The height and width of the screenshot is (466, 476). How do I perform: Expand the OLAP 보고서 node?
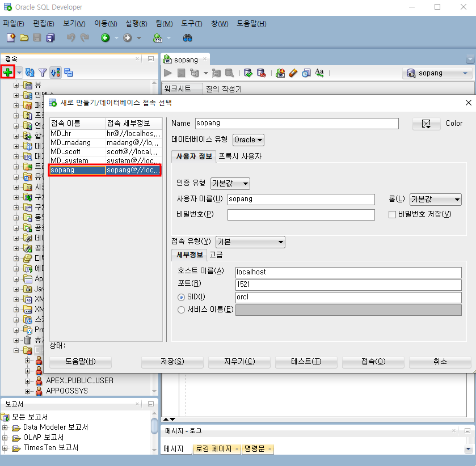pos(5,438)
